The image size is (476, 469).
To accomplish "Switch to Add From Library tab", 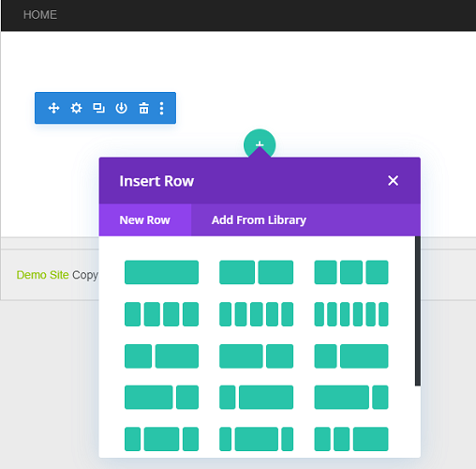I will click(259, 219).
